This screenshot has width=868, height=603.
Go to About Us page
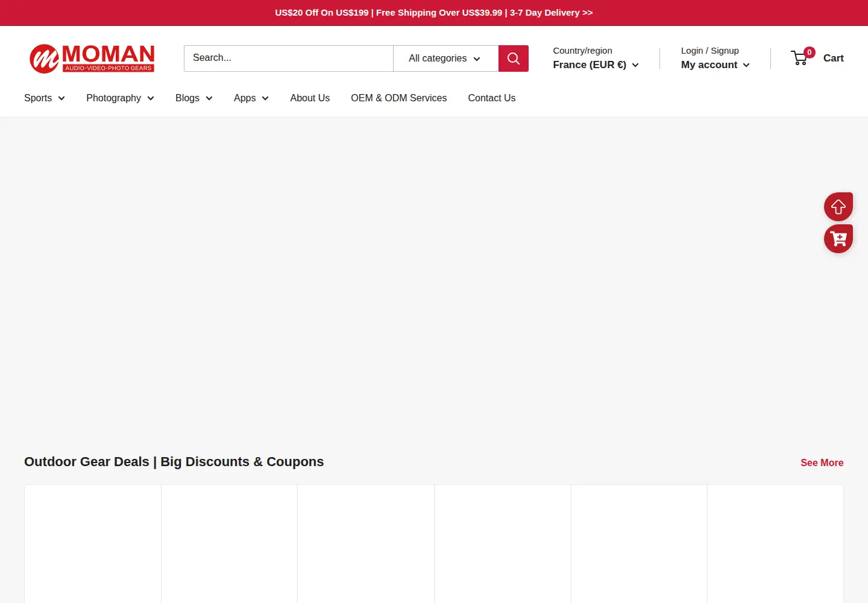pyautogui.click(x=310, y=98)
